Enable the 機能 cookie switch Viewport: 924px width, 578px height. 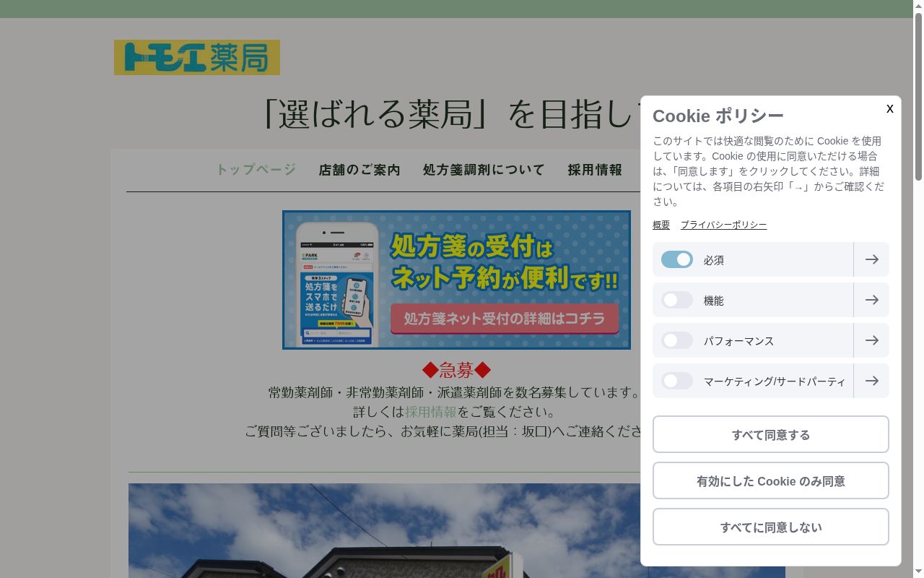click(677, 300)
